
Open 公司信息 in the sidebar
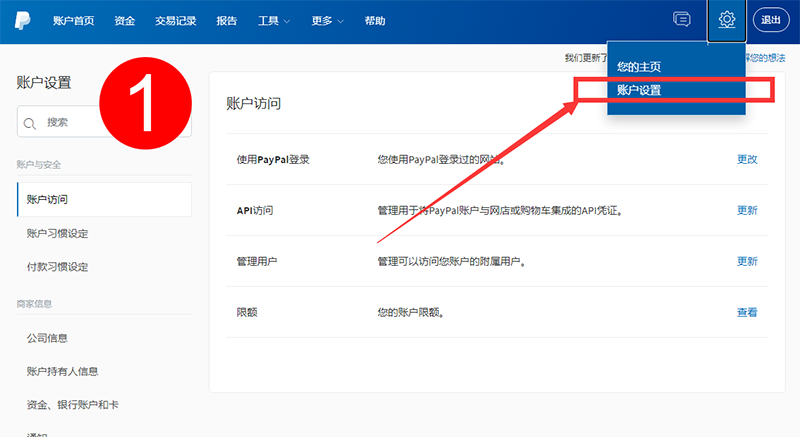coord(47,338)
